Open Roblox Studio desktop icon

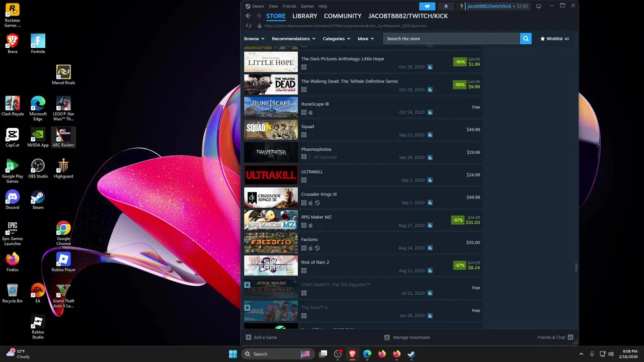tap(38, 327)
